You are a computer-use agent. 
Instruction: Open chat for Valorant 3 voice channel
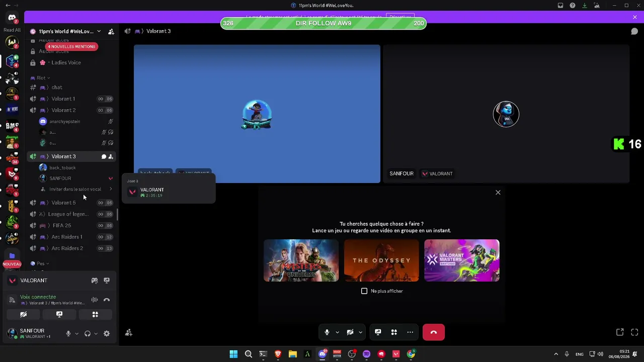point(104,157)
